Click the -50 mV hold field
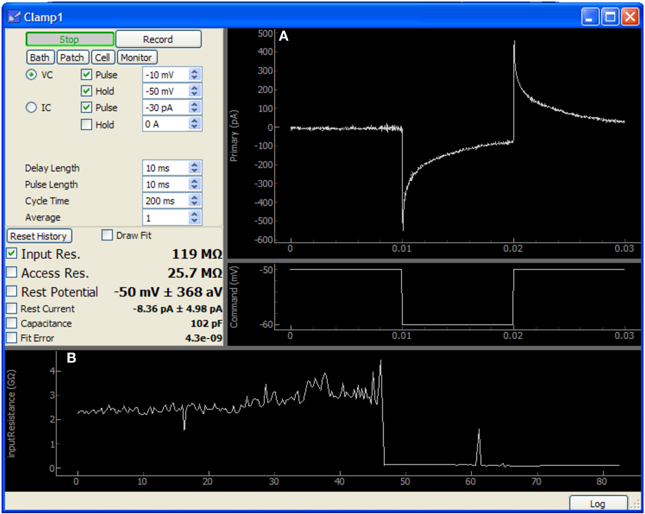The image size is (645, 514). (x=165, y=91)
